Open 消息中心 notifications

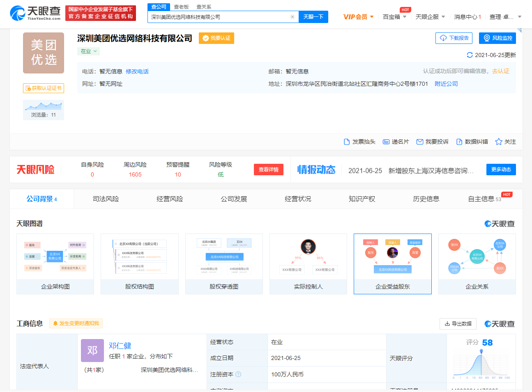pyautogui.click(x=468, y=17)
